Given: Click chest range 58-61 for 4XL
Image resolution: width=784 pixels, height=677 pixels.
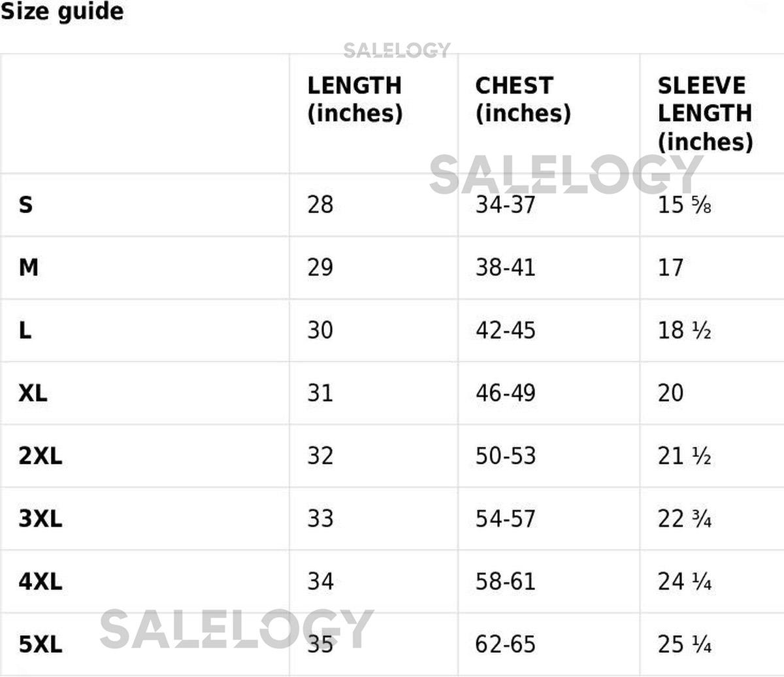Looking at the screenshot, I should point(505,582).
